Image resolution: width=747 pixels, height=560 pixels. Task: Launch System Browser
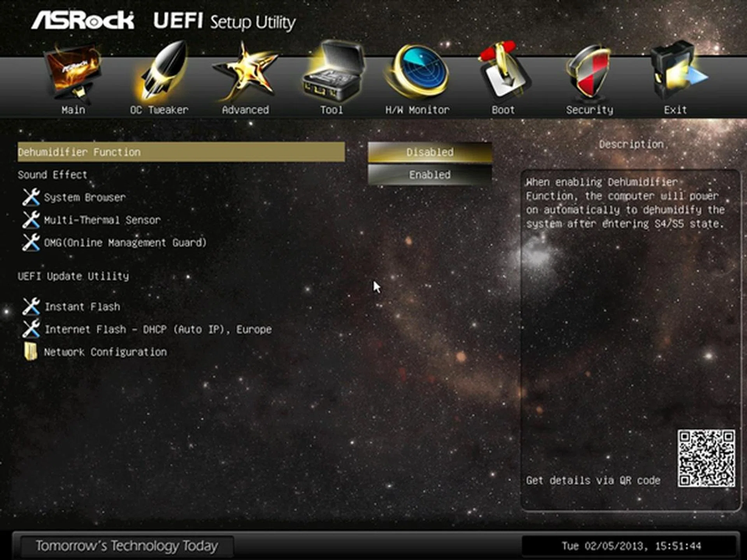pos(85,198)
